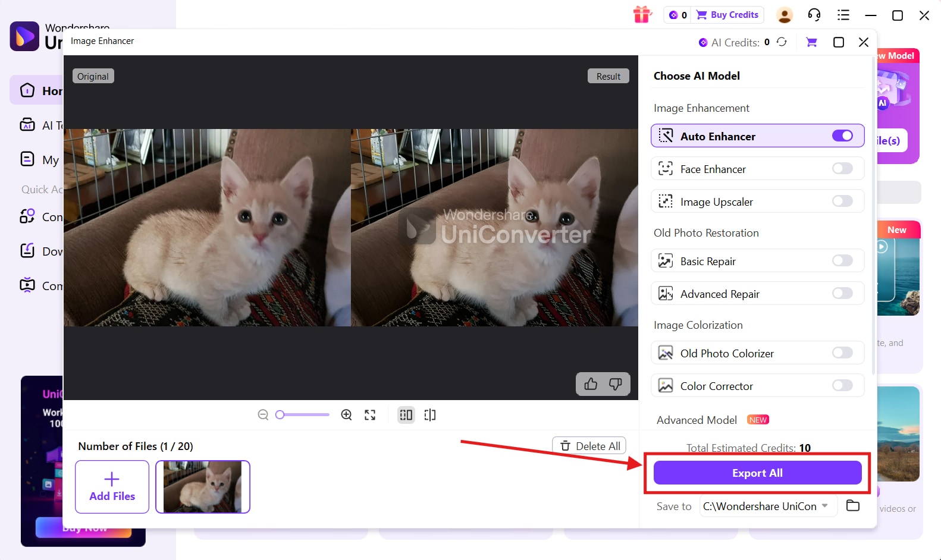This screenshot has width=941, height=560.
Task: Select the side-by-side compare view icon
Action: (x=406, y=415)
